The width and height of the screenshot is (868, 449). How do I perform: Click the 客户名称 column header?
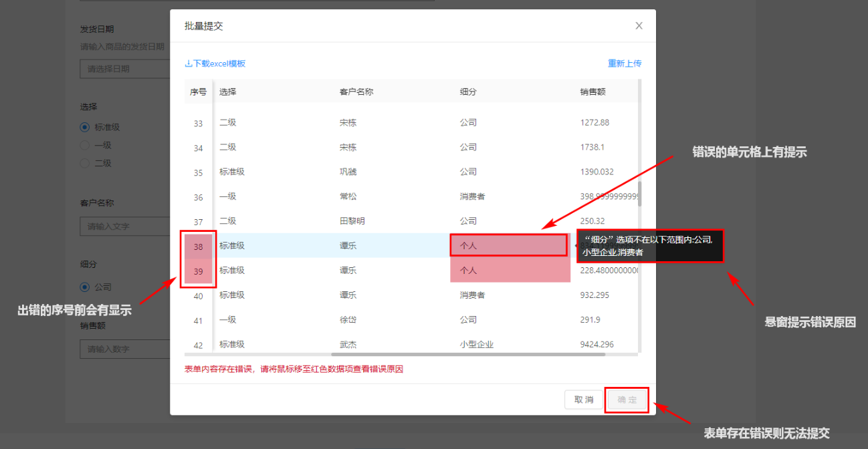356,92
